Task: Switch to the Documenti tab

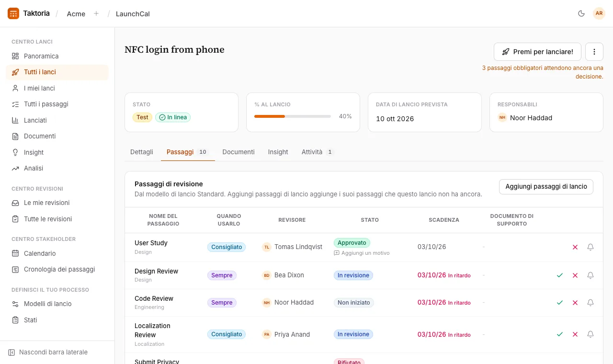Action: (x=238, y=152)
